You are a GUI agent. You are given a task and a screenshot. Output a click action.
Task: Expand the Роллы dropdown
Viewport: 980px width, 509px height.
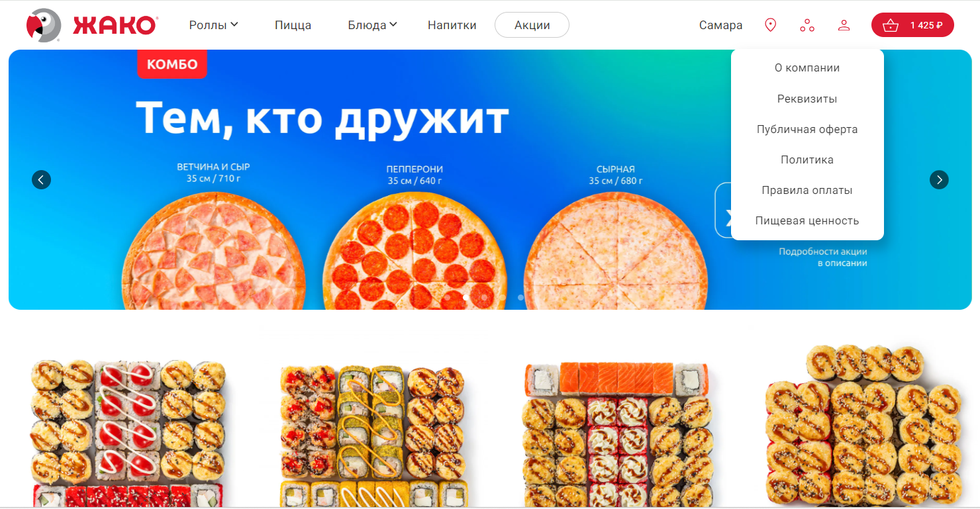tap(213, 25)
